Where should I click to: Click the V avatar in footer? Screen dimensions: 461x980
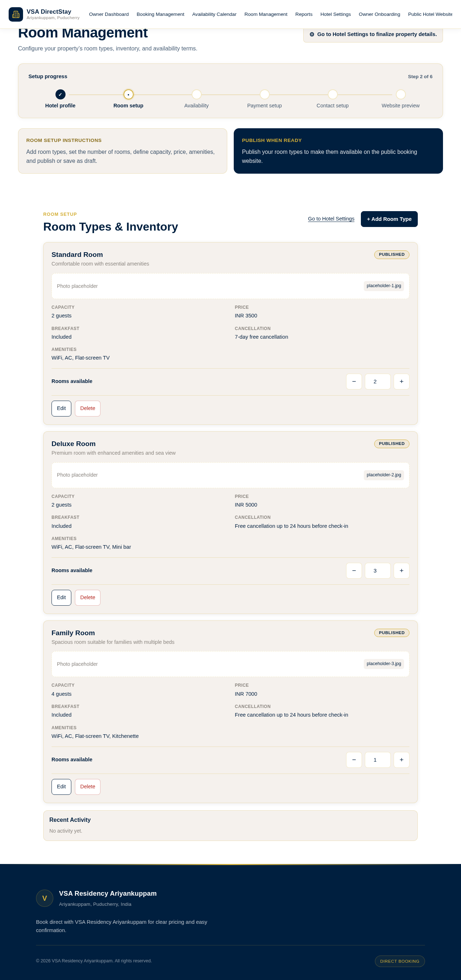(x=45, y=898)
